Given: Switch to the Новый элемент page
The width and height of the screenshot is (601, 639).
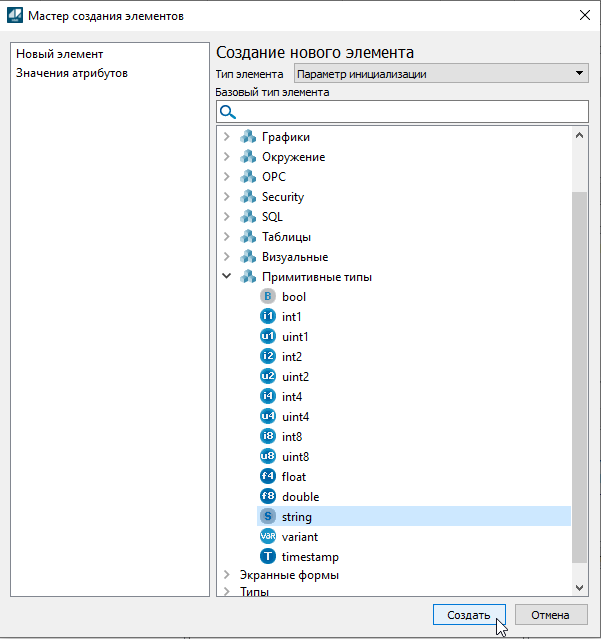Looking at the screenshot, I should (x=60, y=54).
